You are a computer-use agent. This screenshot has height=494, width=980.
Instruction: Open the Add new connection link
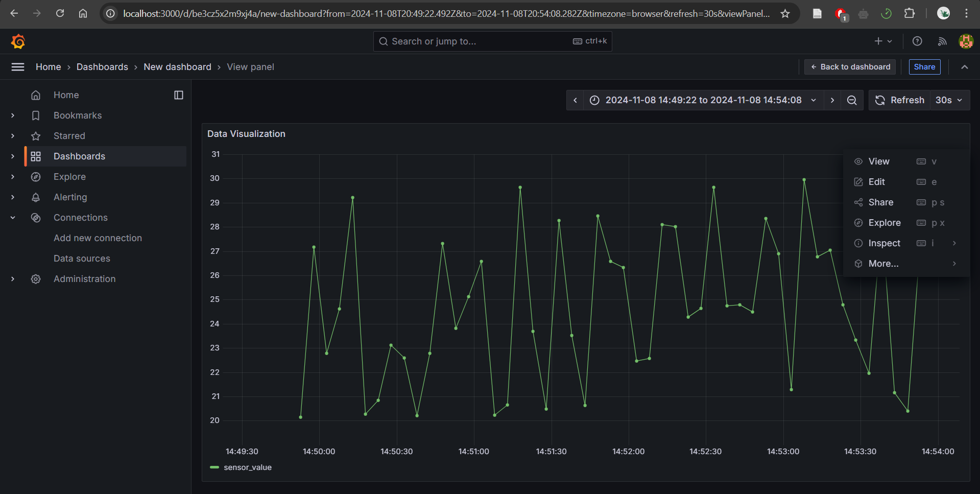tap(98, 238)
